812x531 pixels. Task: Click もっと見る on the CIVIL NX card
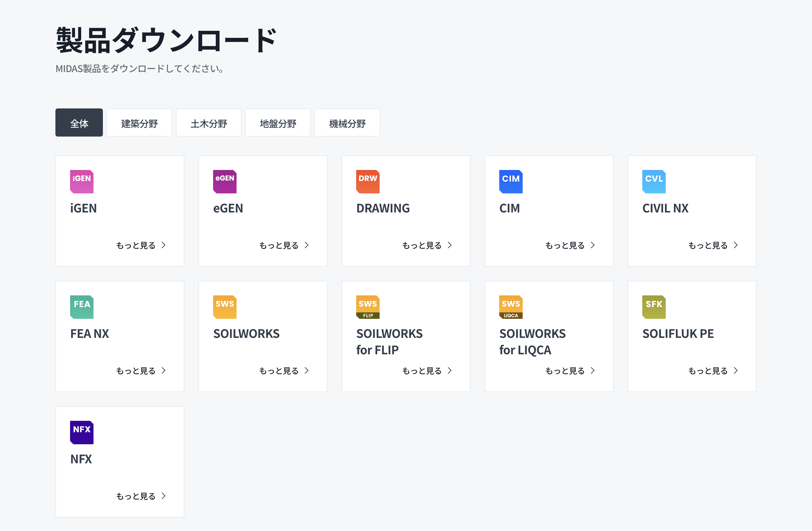point(713,245)
